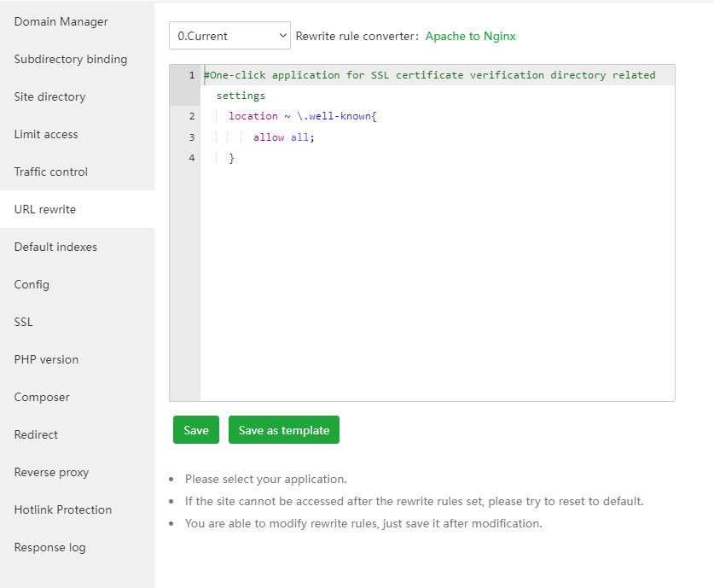714x588 pixels.
Task: Click Save as template button
Action: 283,430
